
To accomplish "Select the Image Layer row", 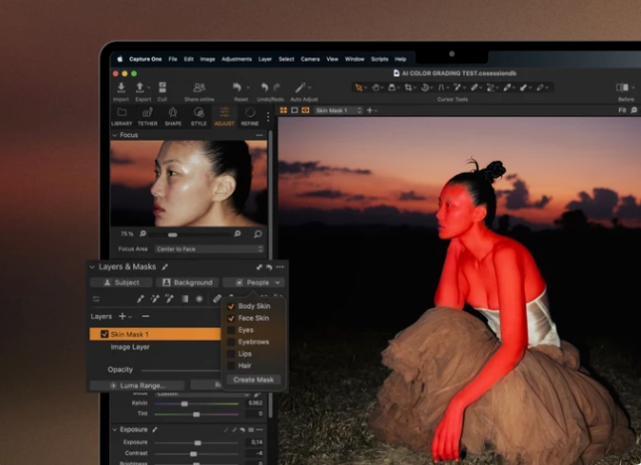I will click(x=130, y=347).
